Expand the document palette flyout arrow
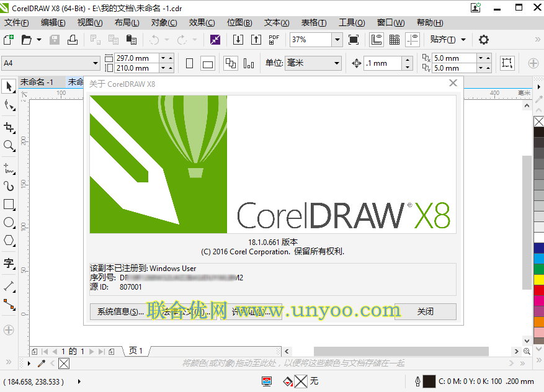Viewport: 544px width, 392px height. pyautogui.click(x=29, y=363)
